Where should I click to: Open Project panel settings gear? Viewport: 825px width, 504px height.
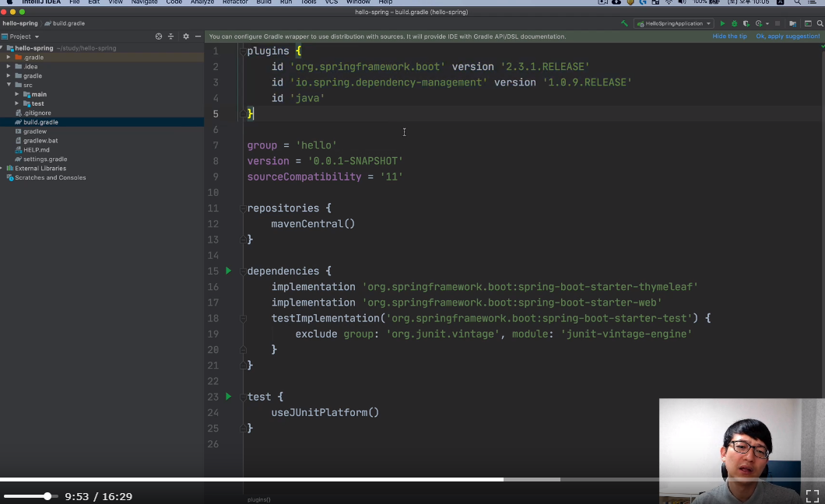point(186,37)
